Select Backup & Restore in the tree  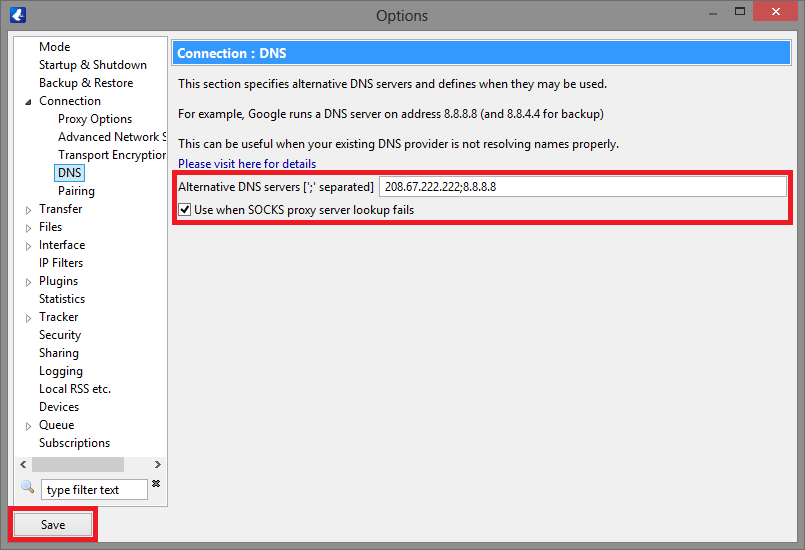(x=85, y=83)
